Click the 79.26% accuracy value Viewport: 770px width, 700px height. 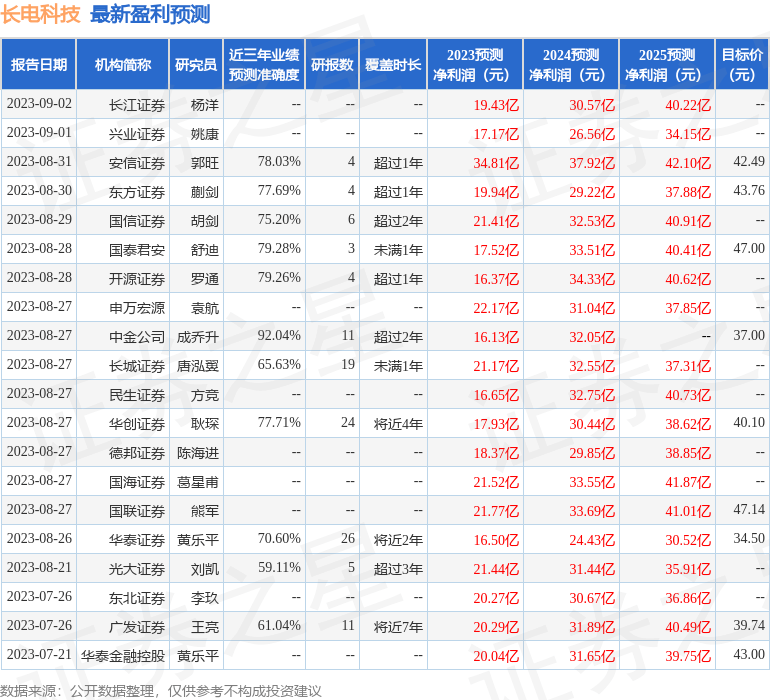pyautogui.click(x=279, y=278)
